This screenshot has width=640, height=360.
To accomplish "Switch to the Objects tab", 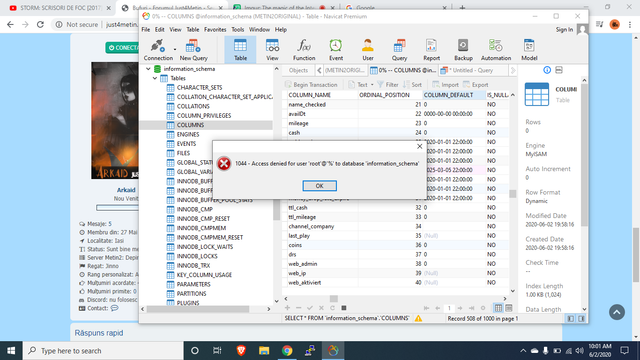I will pos(298,70).
